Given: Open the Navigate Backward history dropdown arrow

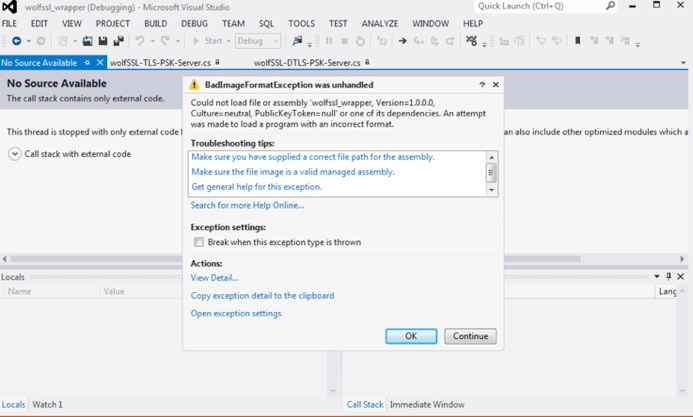Looking at the screenshot, I should 29,41.
